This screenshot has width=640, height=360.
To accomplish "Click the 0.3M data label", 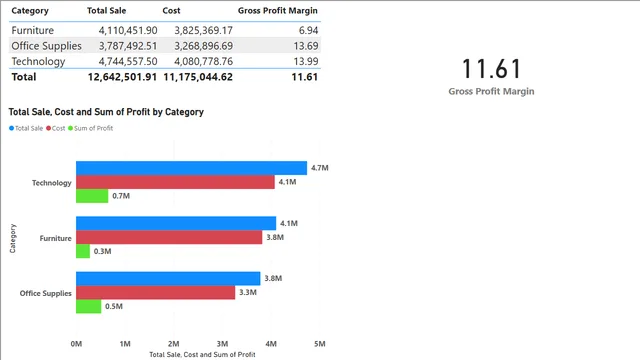I will click(x=102, y=251).
